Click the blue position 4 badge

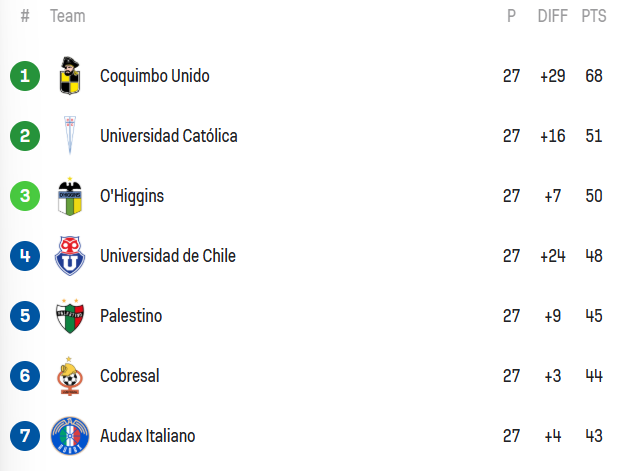click(x=25, y=256)
